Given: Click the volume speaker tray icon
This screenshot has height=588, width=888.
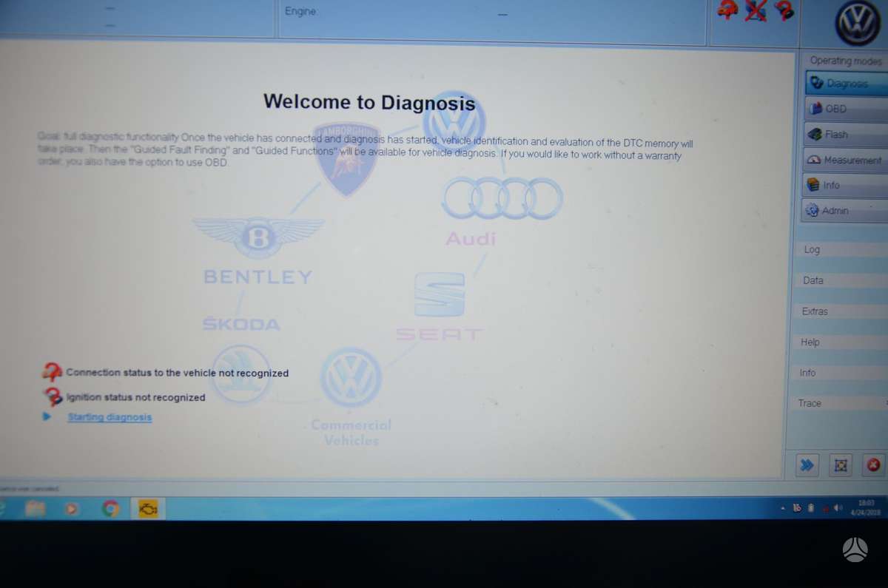Looking at the screenshot, I should tap(838, 508).
